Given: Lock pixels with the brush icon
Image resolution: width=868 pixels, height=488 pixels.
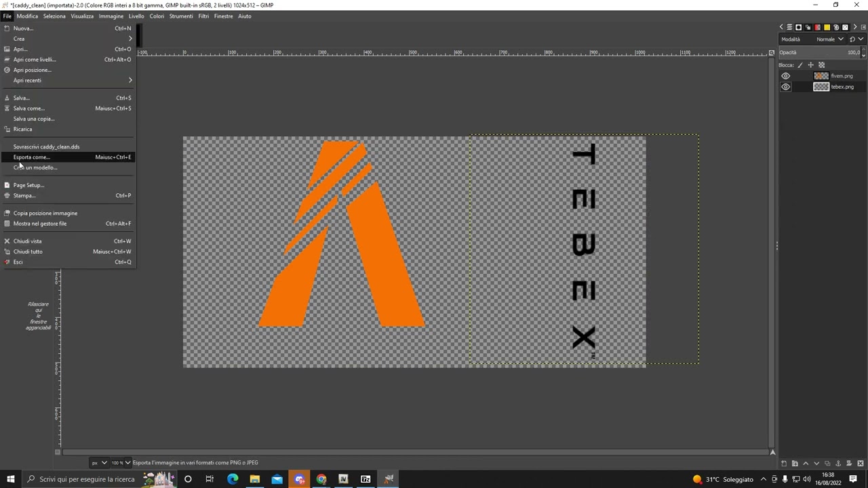Looking at the screenshot, I should coord(800,65).
